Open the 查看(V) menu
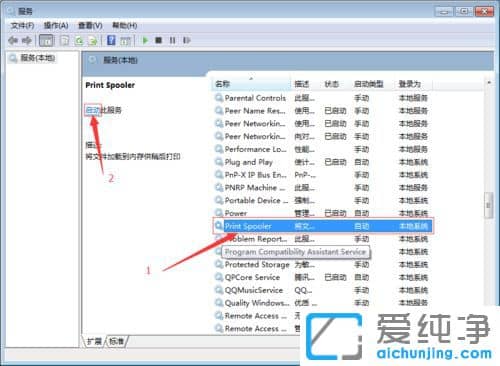Screen dimensions: 500x366 click(x=90, y=26)
